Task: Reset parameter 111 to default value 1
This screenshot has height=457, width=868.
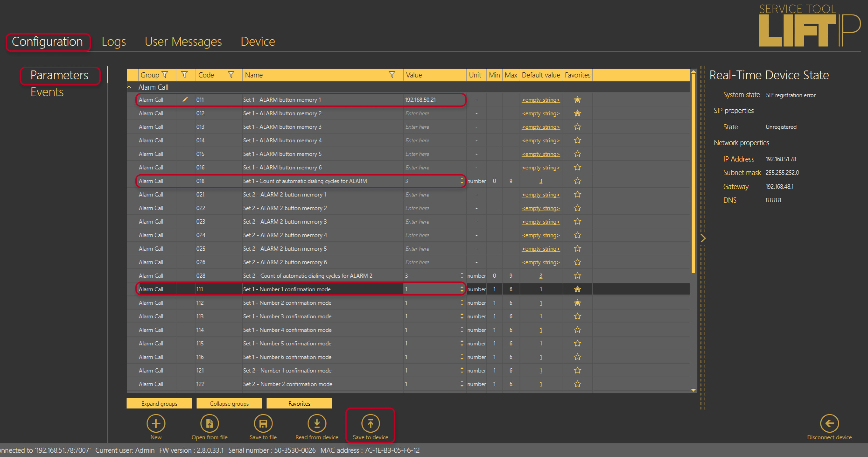Action: tap(540, 289)
